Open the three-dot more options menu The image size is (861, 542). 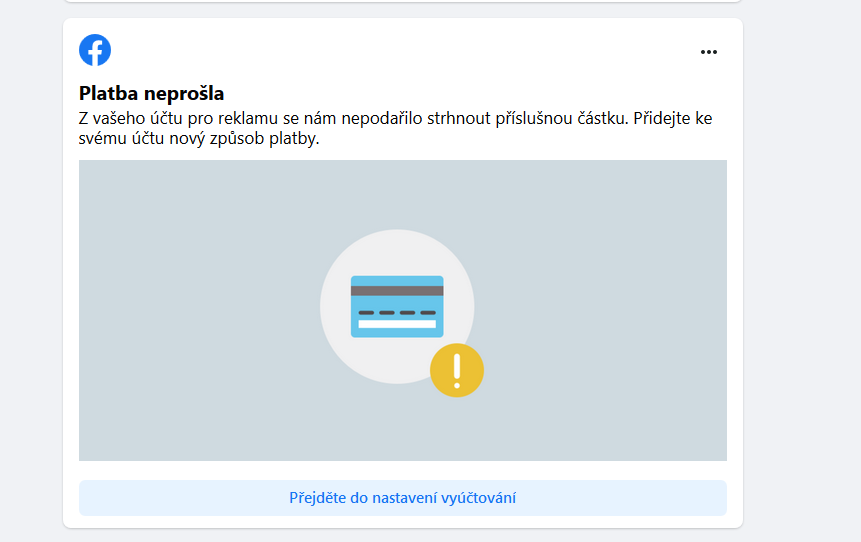click(x=709, y=52)
